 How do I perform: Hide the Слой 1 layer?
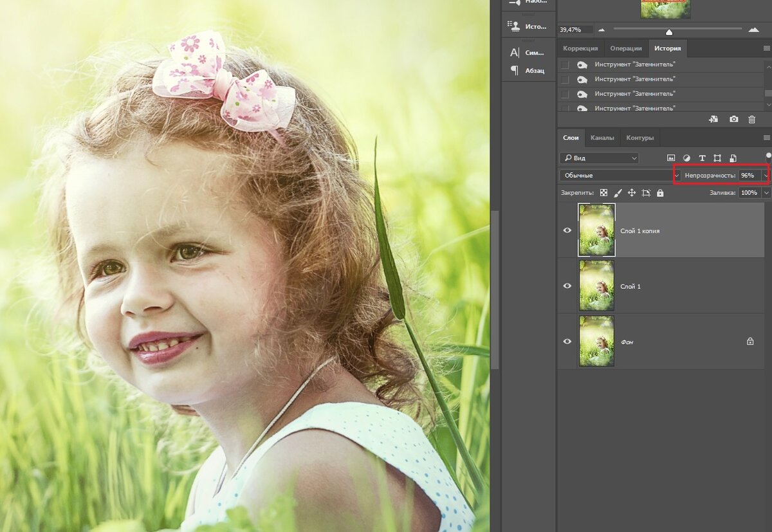[x=567, y=286]
